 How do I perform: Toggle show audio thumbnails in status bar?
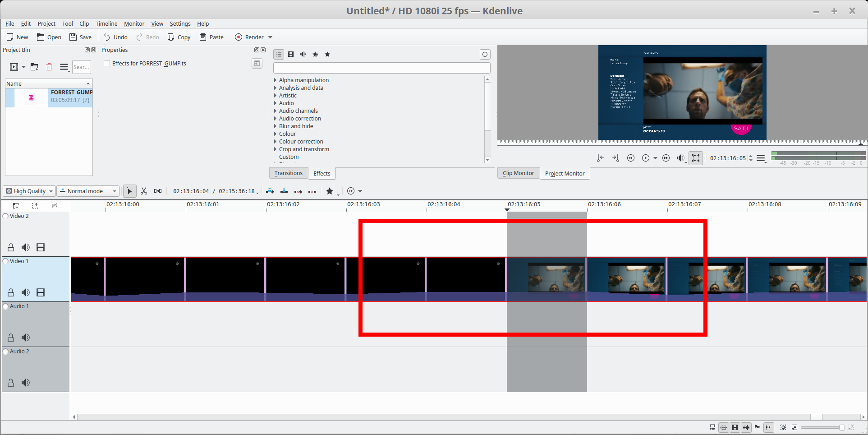[x=746, y=427]
